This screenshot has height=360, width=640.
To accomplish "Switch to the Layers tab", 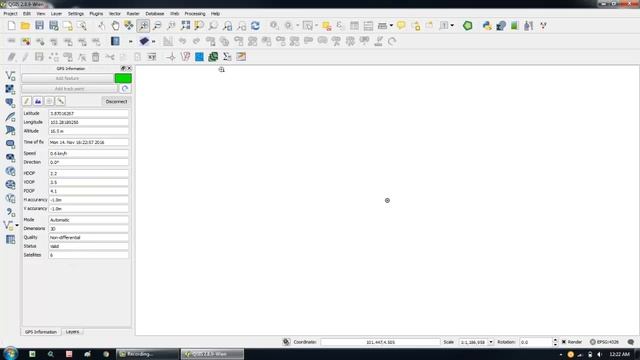I will pos(73,332).
